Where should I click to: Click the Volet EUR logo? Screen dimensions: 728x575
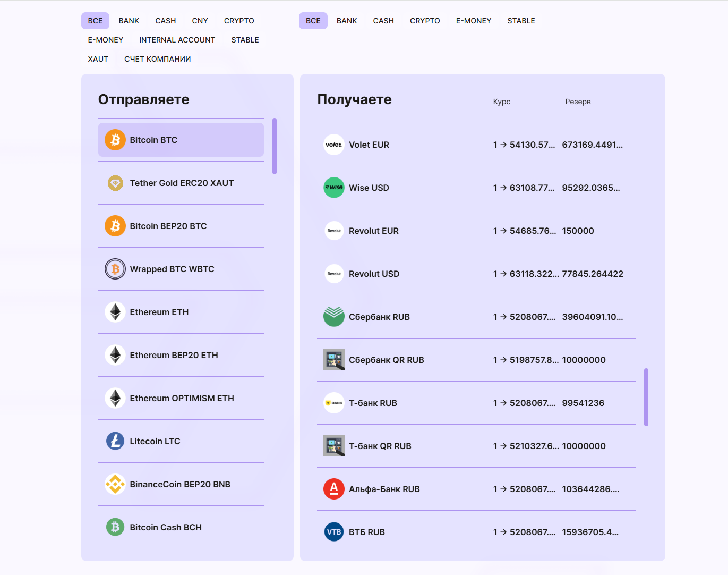pyautogui.click(x=334, y=145)
